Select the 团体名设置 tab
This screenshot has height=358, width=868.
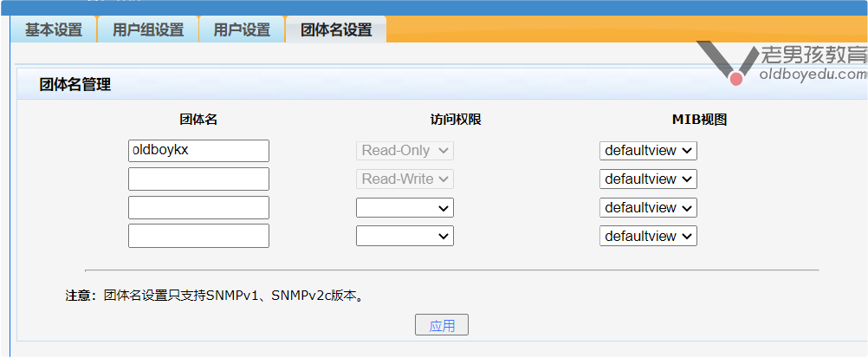[x=336, y=29]
